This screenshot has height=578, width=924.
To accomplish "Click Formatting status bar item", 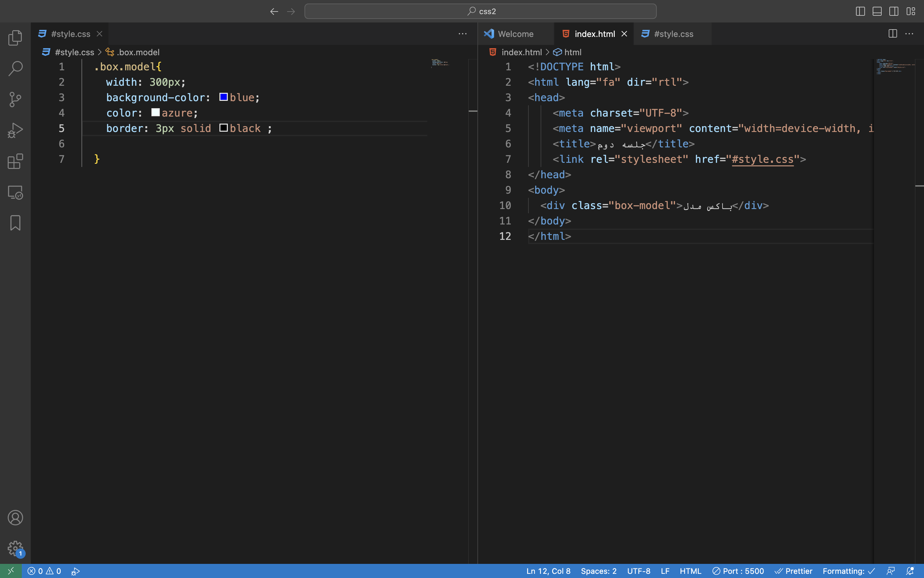I will click(849, 571).
